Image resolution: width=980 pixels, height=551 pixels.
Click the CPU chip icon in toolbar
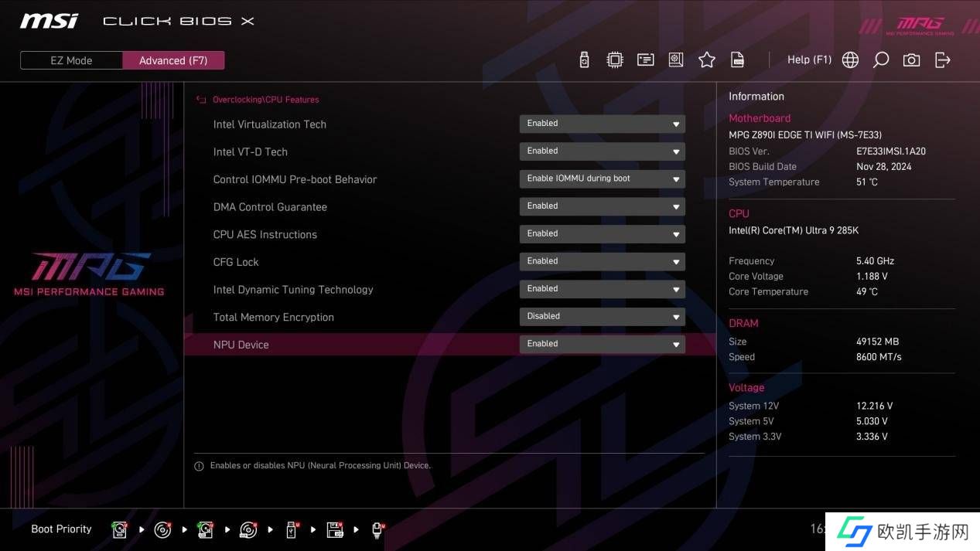pos(615,60)
